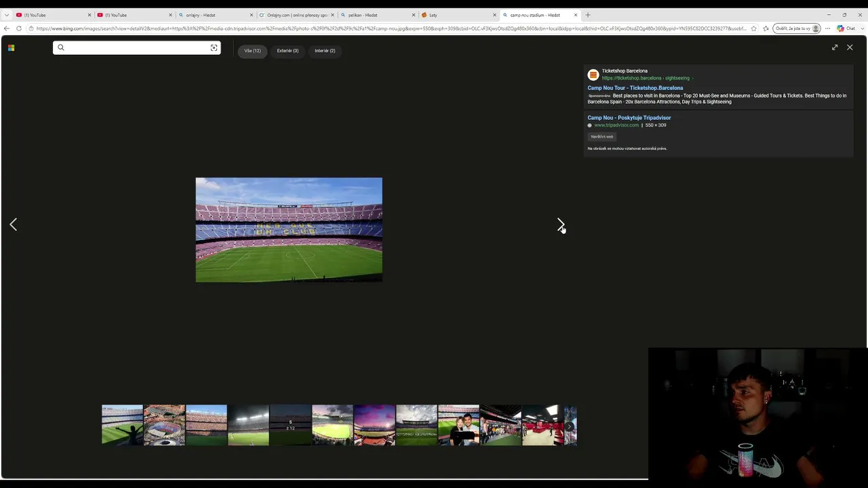The image size is (868, 488).
Task: Click the Ticketshop Barcelona advertiser name
Action: (x=625, y=70)
